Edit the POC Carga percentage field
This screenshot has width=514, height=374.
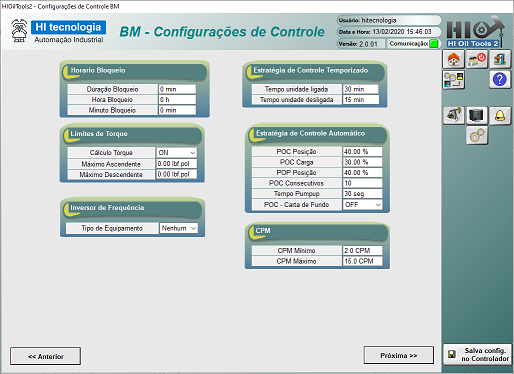point(362,162)
